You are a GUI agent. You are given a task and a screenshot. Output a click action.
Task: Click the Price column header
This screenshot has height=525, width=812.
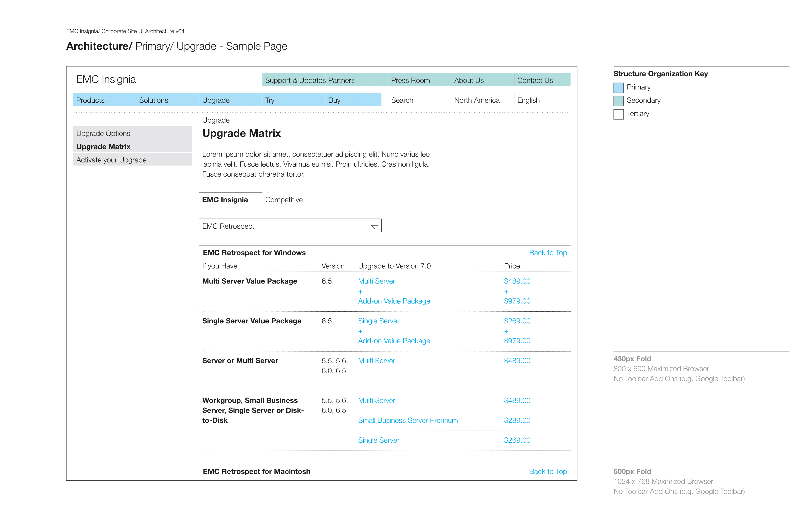click(512, 266)
